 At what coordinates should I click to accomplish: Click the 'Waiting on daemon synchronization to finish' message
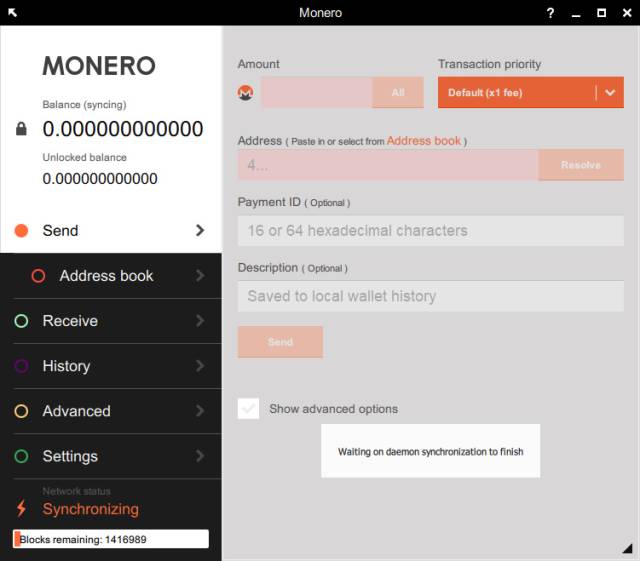431,452
